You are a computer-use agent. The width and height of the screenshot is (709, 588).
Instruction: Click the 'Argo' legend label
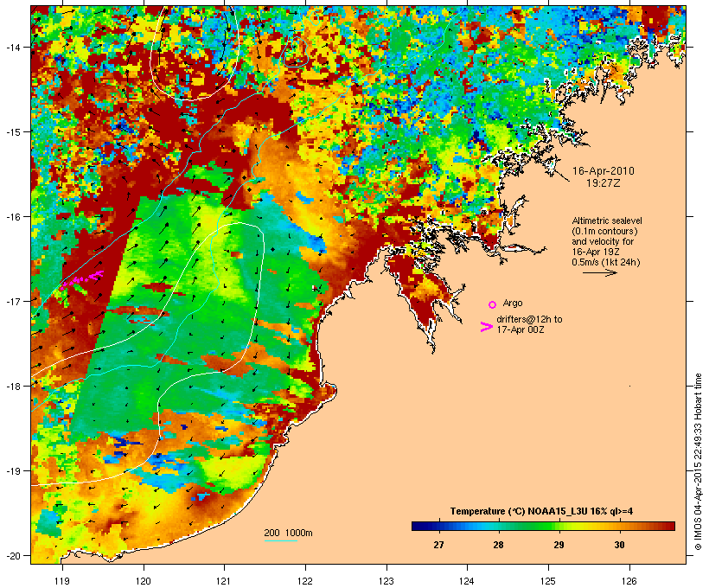[513, 303]
